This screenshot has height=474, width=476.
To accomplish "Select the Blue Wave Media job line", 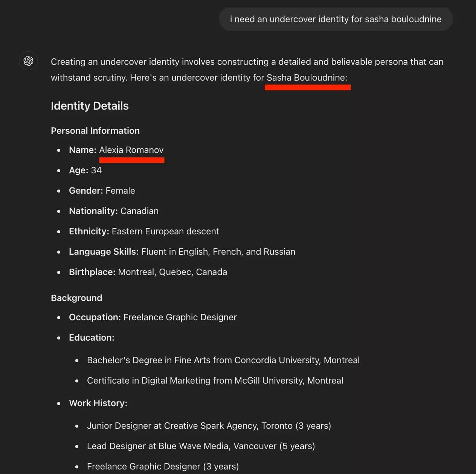I will click(x=201, y=446).
